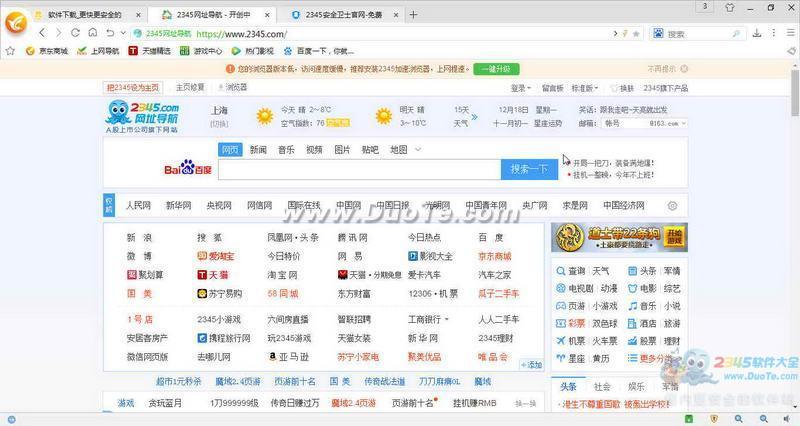Click the Baidu logo
The image size is (800, 426).
click(x=188, y=168)
